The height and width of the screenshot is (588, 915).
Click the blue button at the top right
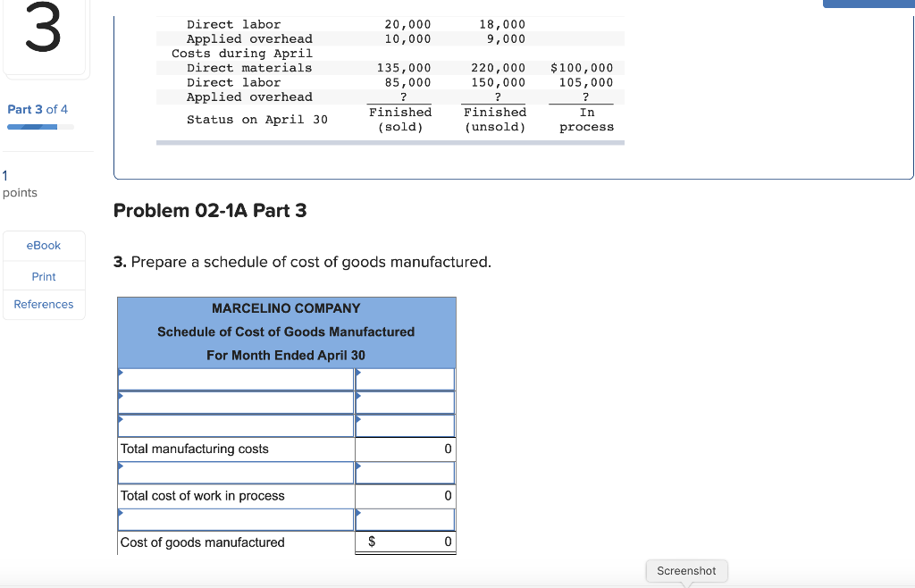(x=871, y=4)
